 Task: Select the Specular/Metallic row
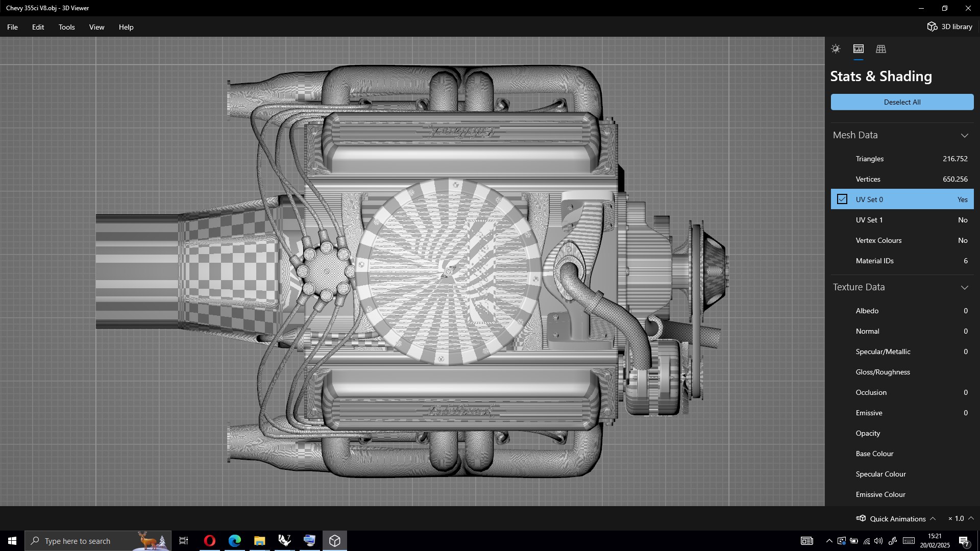902,352
